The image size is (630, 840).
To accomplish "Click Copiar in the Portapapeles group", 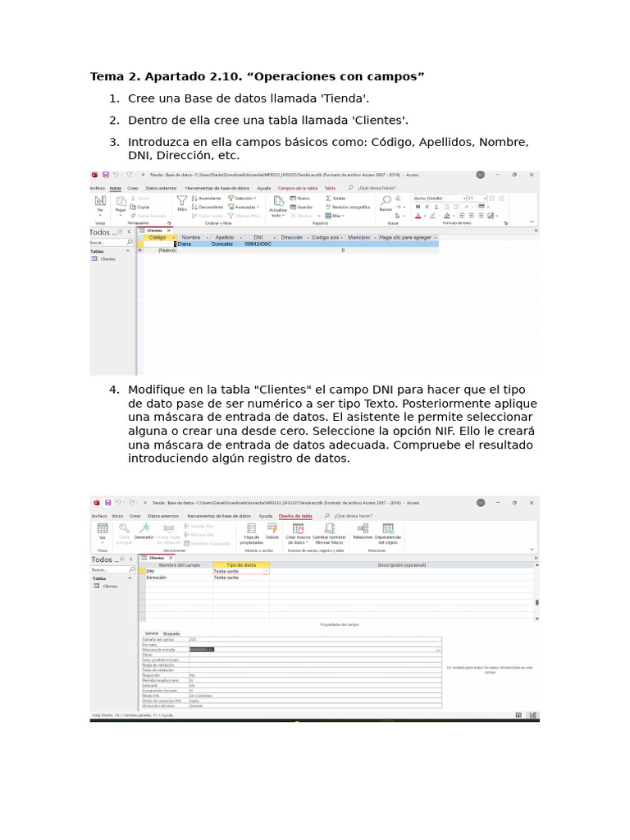I will click(140, 207).
